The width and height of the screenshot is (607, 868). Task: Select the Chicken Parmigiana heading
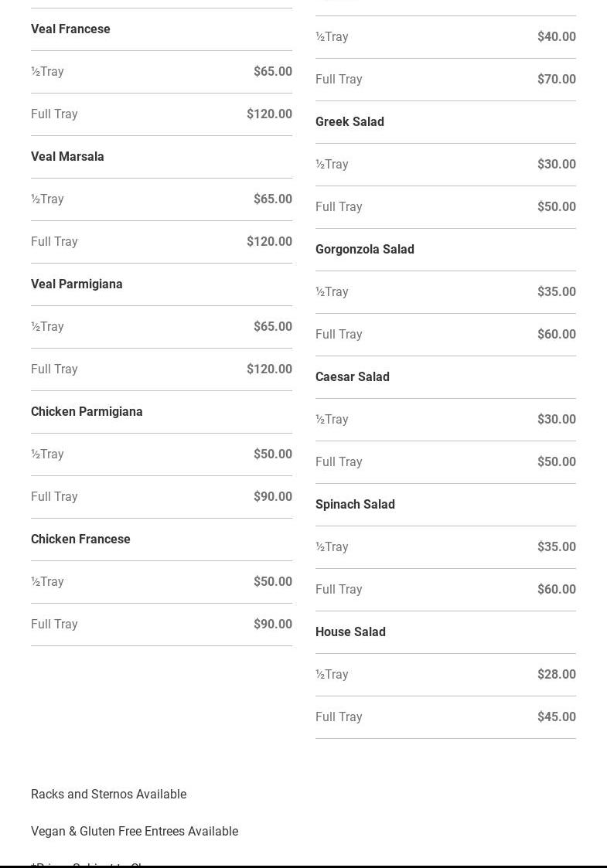click(87, 412)
